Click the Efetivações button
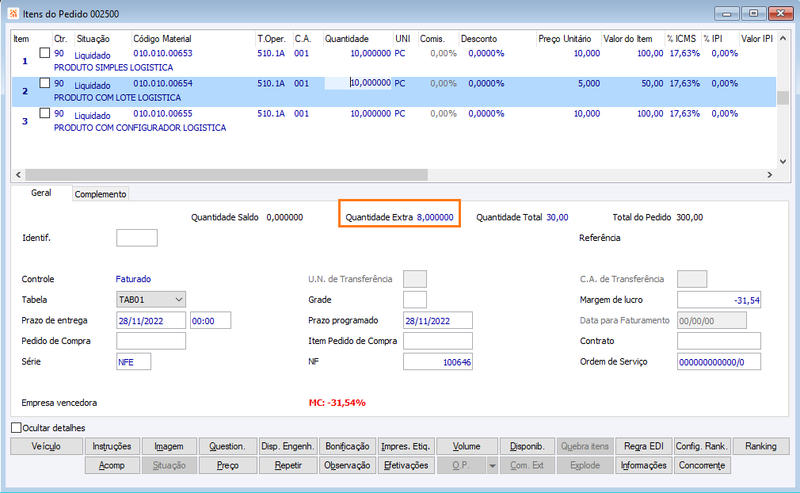Screen dimensions: 800x493 (406, 465)
